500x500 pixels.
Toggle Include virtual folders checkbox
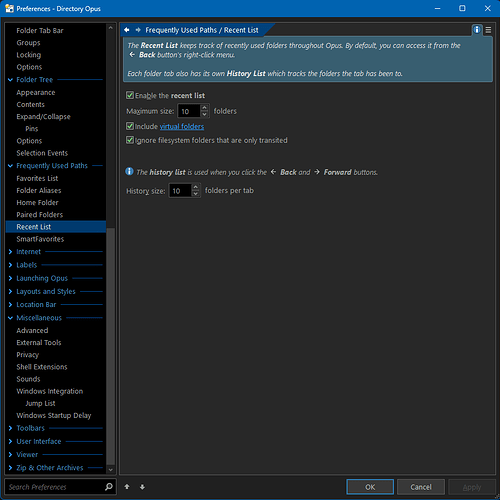(130, 126)
